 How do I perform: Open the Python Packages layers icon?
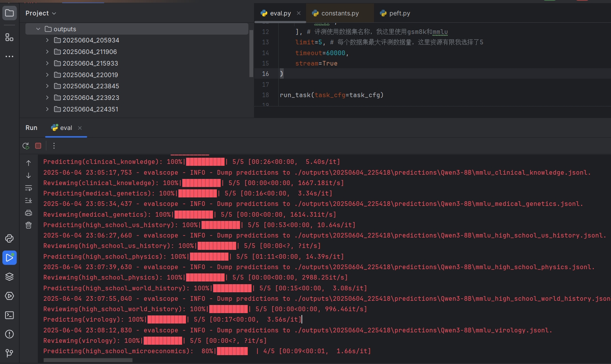[9, 277]
